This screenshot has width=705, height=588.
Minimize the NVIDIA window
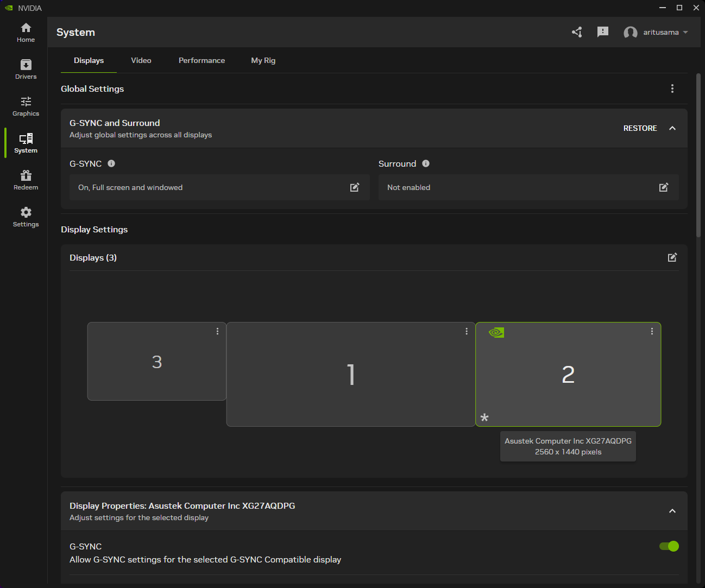coord(663,8)
